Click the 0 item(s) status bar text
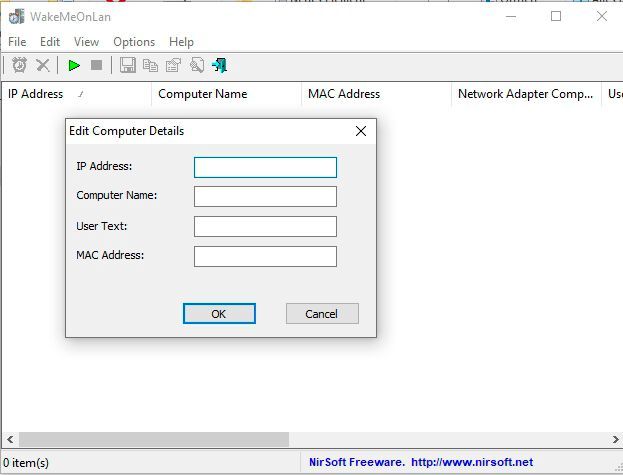This screenshot has height=475, width=623. coord(26,463)
